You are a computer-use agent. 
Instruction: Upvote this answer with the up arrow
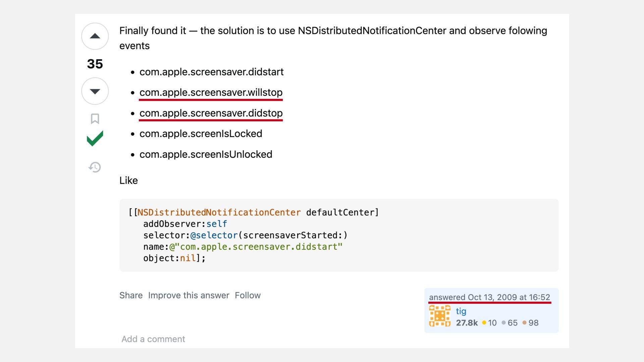95,36
